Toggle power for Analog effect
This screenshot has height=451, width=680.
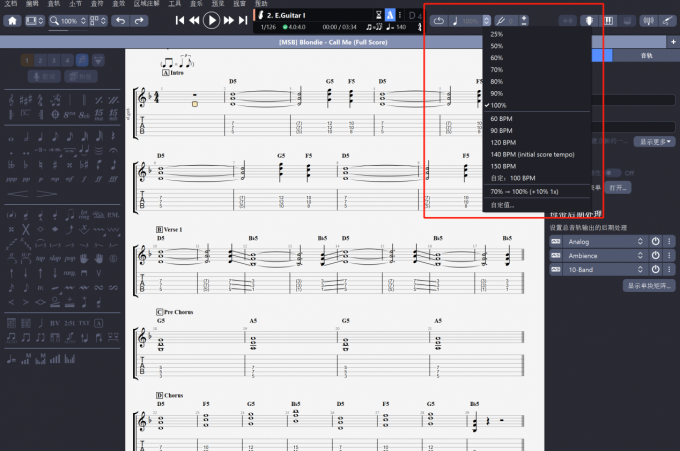(x=656, y=241)
